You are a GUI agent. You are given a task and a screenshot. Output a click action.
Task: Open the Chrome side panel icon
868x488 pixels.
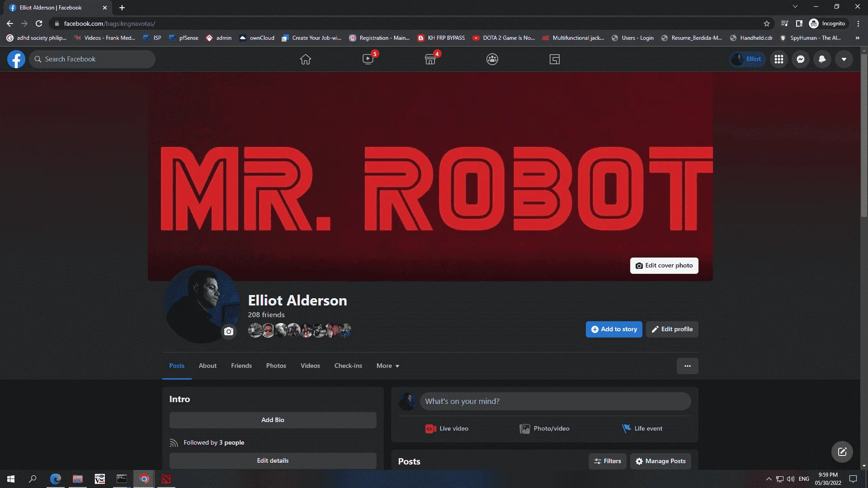pyautogui.click(x=799, y=23)
